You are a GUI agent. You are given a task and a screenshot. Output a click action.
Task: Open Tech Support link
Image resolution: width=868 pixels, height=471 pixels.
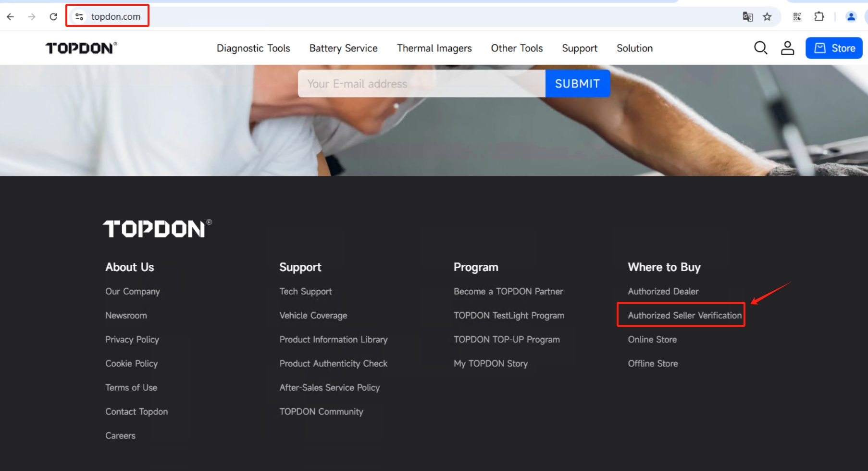(x=306, y=291)
